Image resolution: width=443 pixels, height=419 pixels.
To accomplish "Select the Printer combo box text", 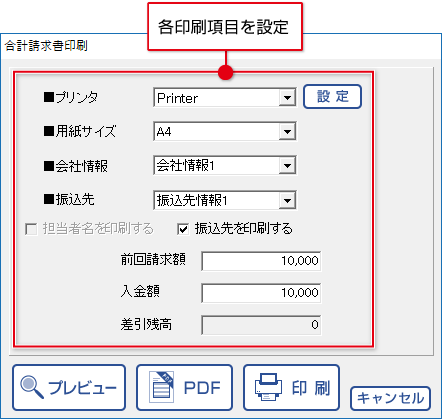I will 177,98.
